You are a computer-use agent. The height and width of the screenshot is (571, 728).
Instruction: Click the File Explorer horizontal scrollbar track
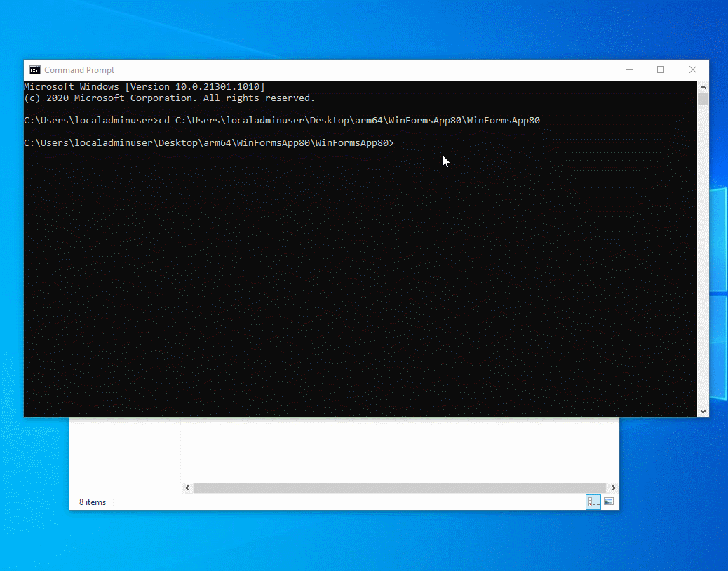[400, 488]
